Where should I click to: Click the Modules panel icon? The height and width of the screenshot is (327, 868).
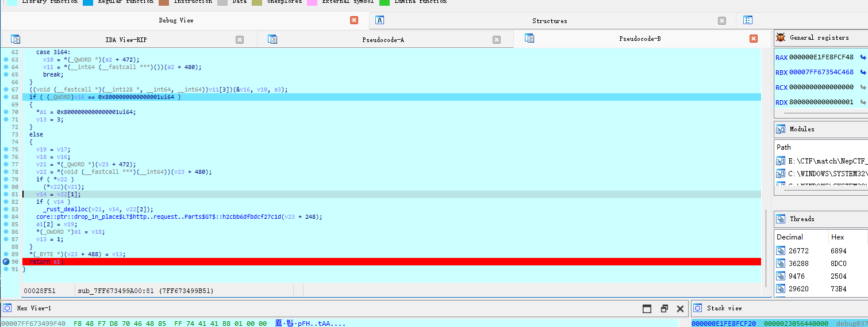coord(781,129)
